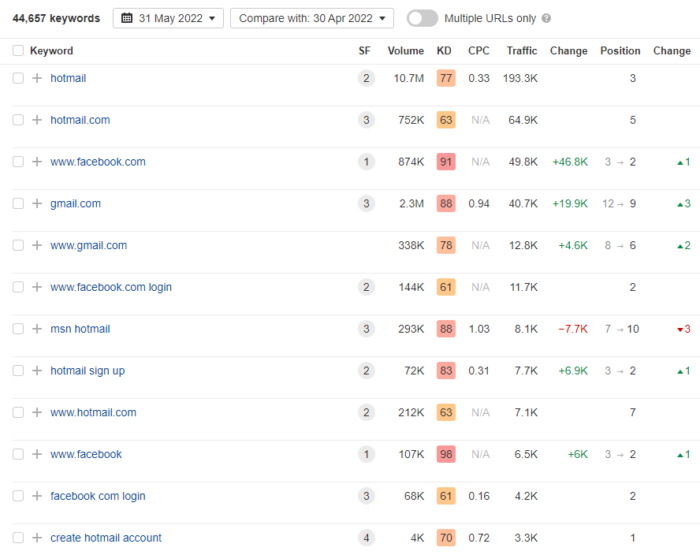Tick the checkbox for hotmail row
The height and width of the screenshot is (555, 700).
(x=18, y=78)
